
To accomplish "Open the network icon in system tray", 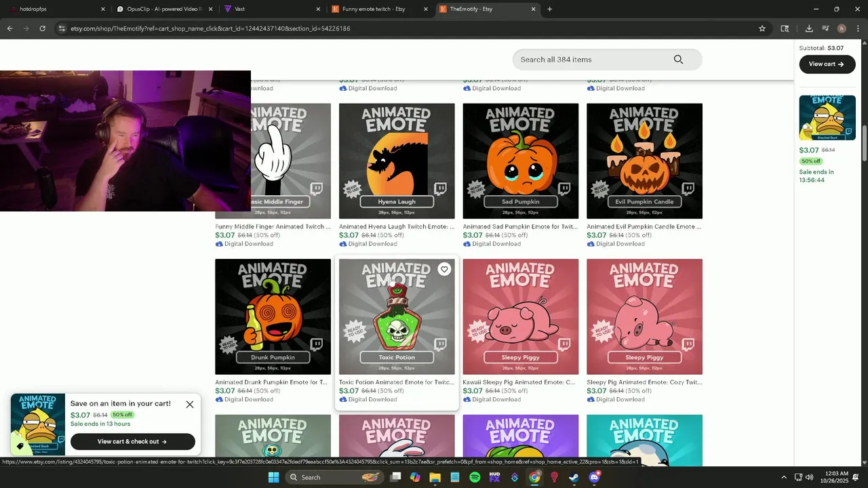I will coord(798,477).
